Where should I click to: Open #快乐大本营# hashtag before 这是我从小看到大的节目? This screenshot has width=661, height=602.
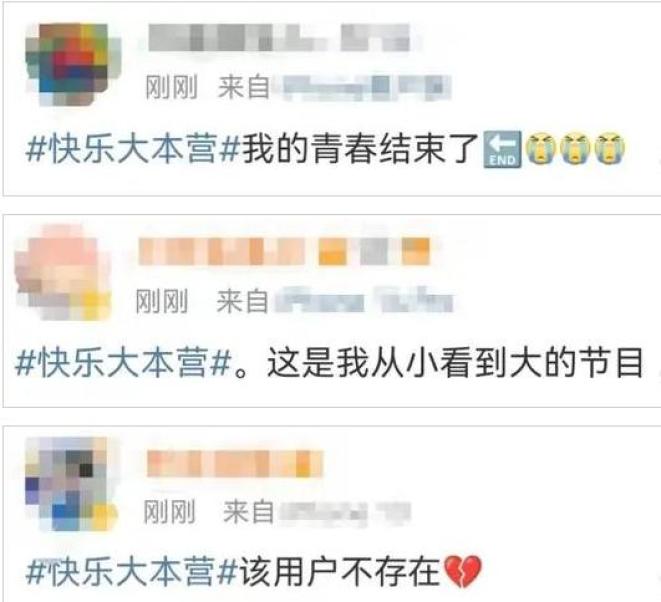coord(124,363)
